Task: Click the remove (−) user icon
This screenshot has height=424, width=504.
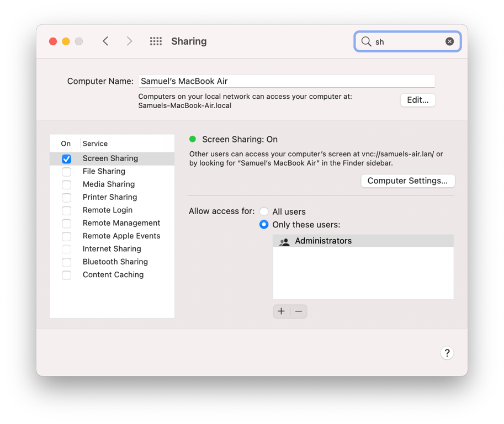Action: coord(299,311)
